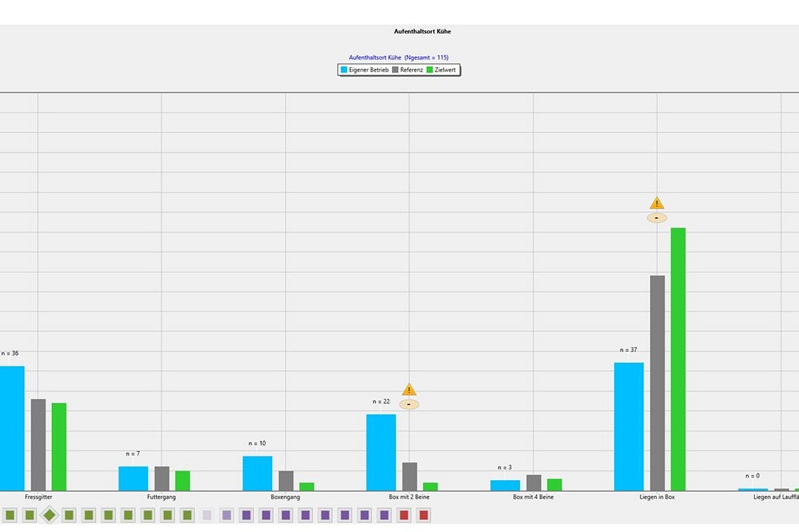Image resolution: width=799 pixels, height=532 pixels.
Task: Click the first red square page marker
Action: [x=404, y=515]
